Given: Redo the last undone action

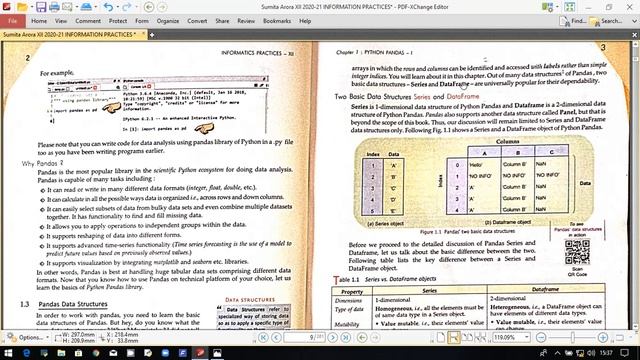Looking at the screenshot, I should pos(127,7).
